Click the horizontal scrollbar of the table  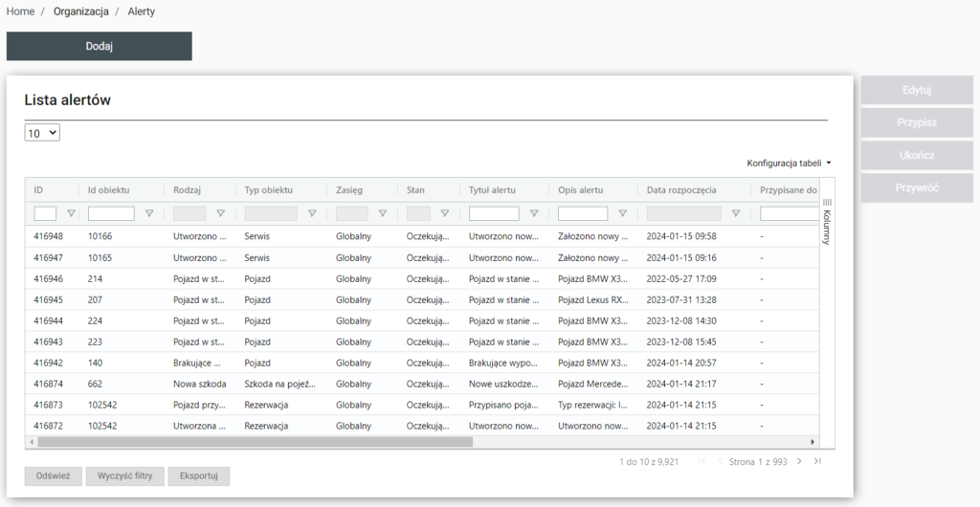[x=255, y=442]
